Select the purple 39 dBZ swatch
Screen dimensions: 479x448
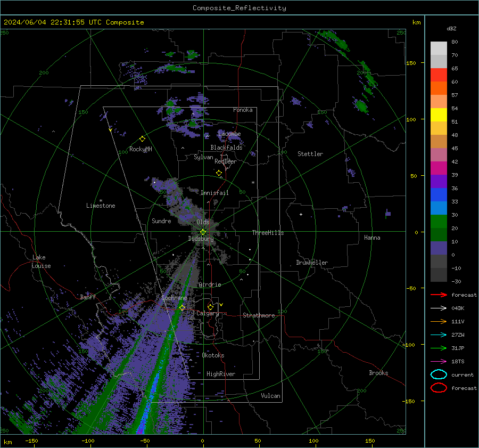[439, 181]
